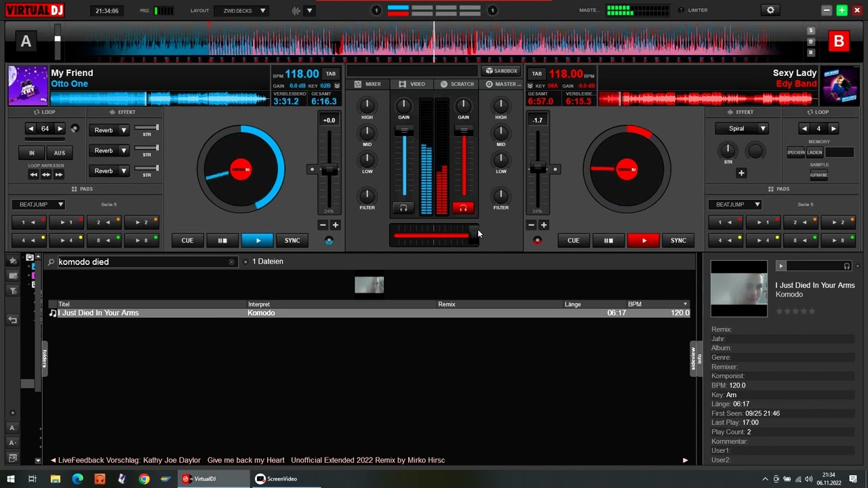Image resolution: width=868 pixels, height=488 pixels.
Task: Open deck A BEATJUMP pads dropdown
Action: [38, 204]
